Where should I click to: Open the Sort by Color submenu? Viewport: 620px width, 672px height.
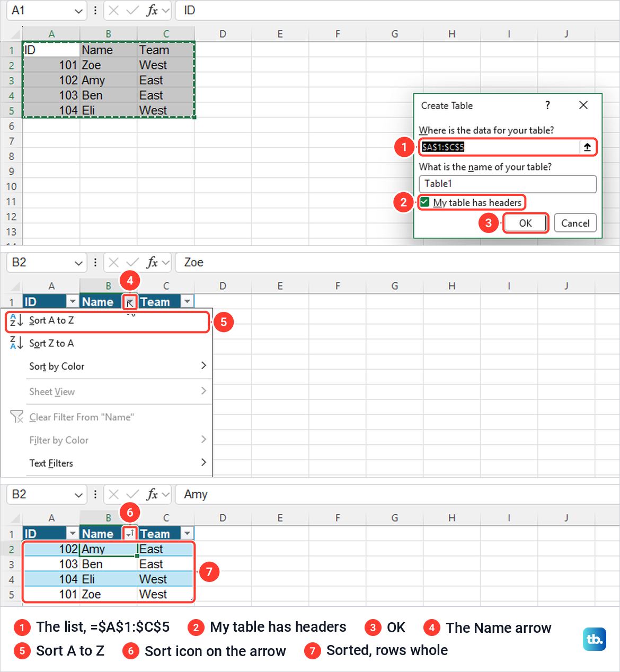coord(107,366)
